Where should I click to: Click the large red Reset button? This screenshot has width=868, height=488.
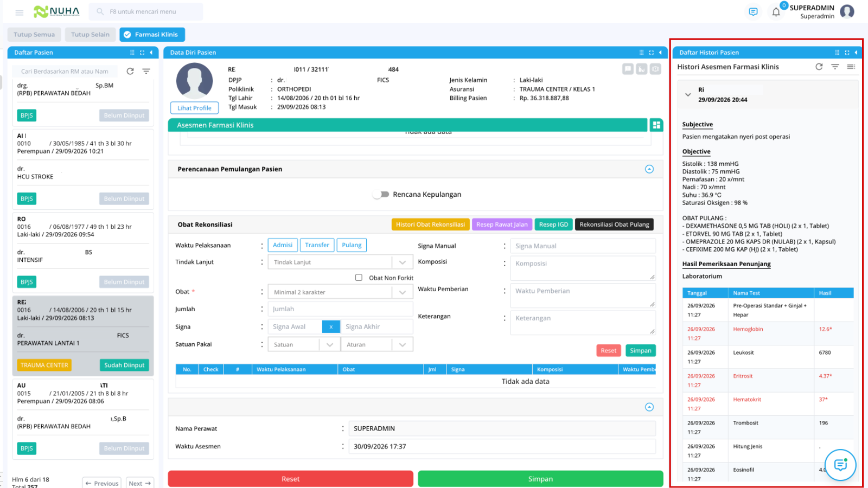point(290,479)
